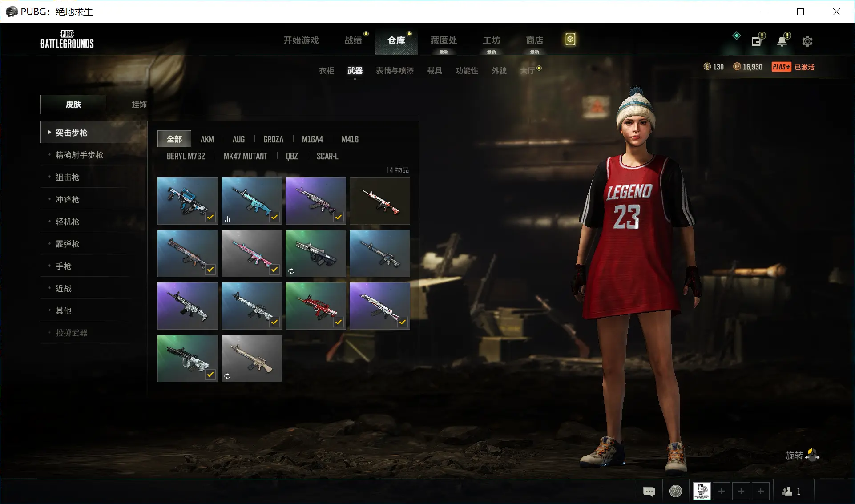Click swap icon on green-background black rifle skin
This screenshot has height=504, width=855.
[291, 271]
